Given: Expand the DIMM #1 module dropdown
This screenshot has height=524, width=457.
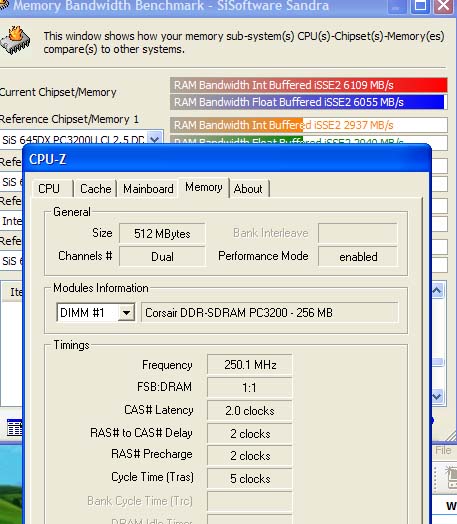Looking at the screenshot, I should point(126,313).
